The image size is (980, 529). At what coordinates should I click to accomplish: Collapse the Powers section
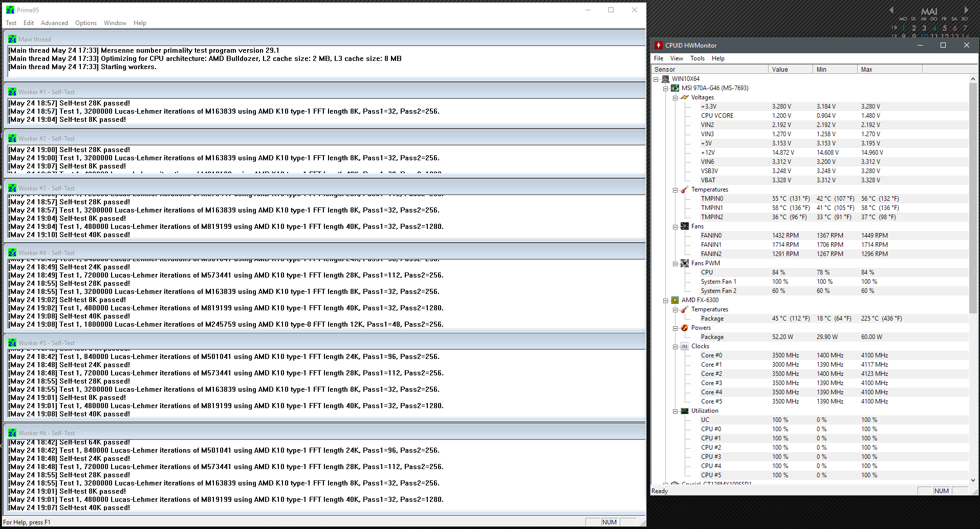tap(675, 328)
